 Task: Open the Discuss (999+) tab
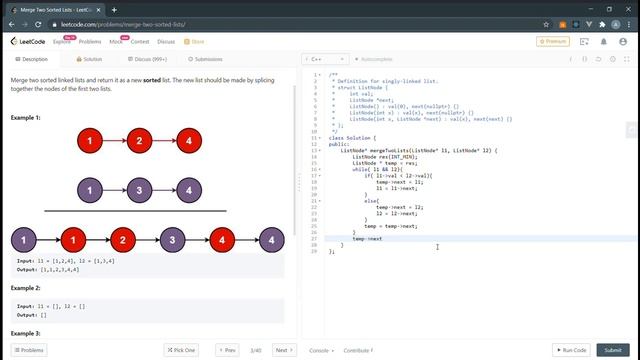(x=147, y=59)
